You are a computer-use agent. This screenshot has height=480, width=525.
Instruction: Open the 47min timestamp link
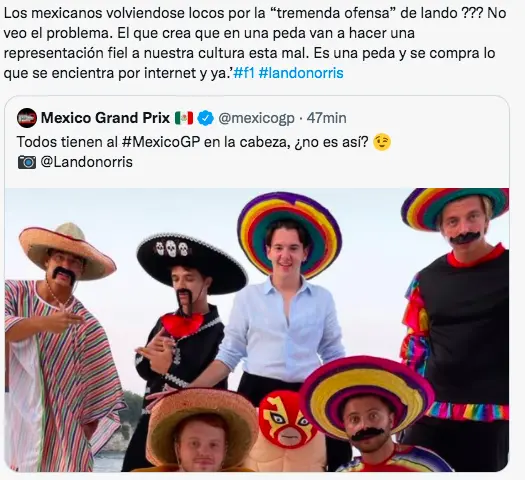tap(326, 118)
